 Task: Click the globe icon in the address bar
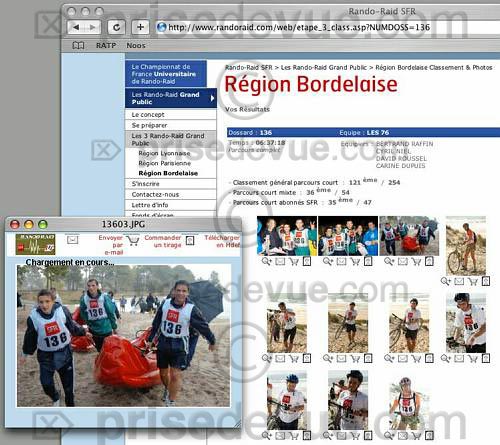162,27
